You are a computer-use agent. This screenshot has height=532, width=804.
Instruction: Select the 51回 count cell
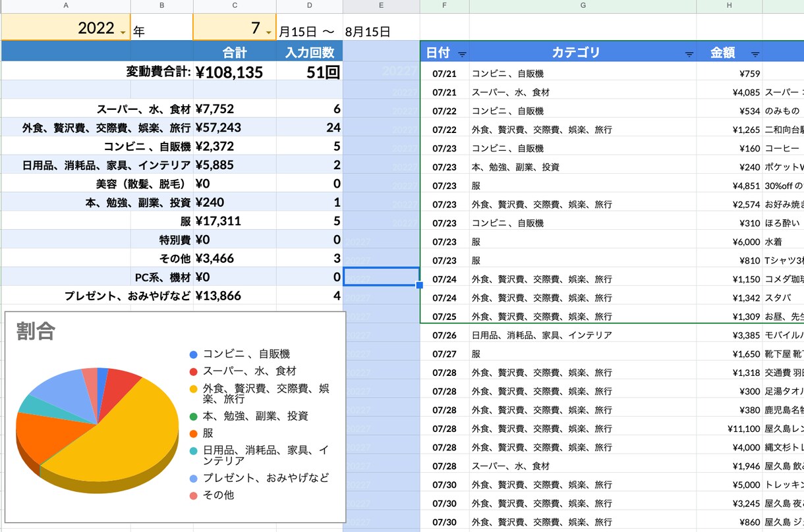pyautogui.click(x=310, y=72)
